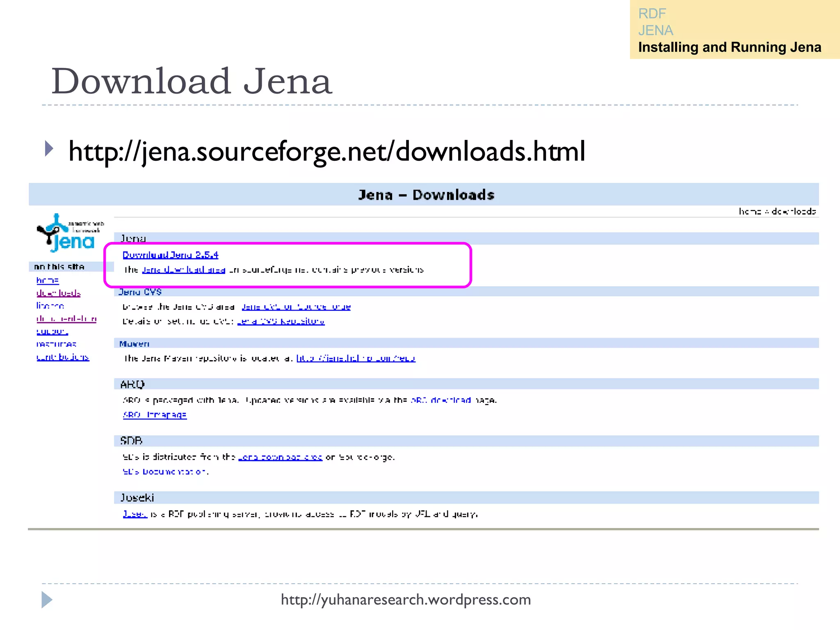Open the Jena CVS Repository link
Viewport: 840px width, 630px height.
pyautogui.click(x=281, y=321)
